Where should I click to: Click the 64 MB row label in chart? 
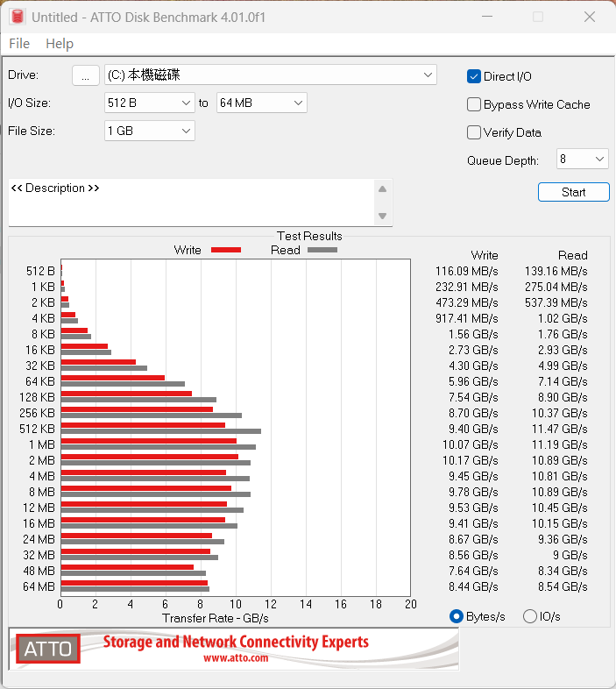39,586
